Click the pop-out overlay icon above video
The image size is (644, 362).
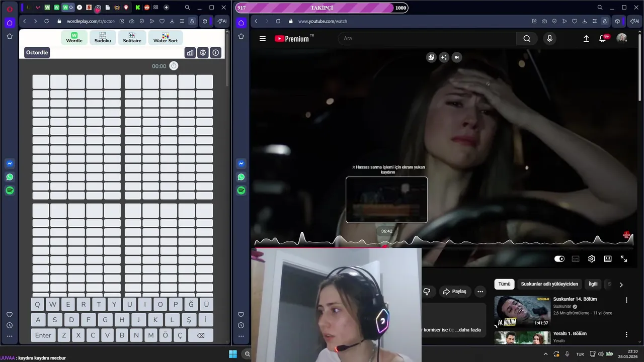point(431,57)
